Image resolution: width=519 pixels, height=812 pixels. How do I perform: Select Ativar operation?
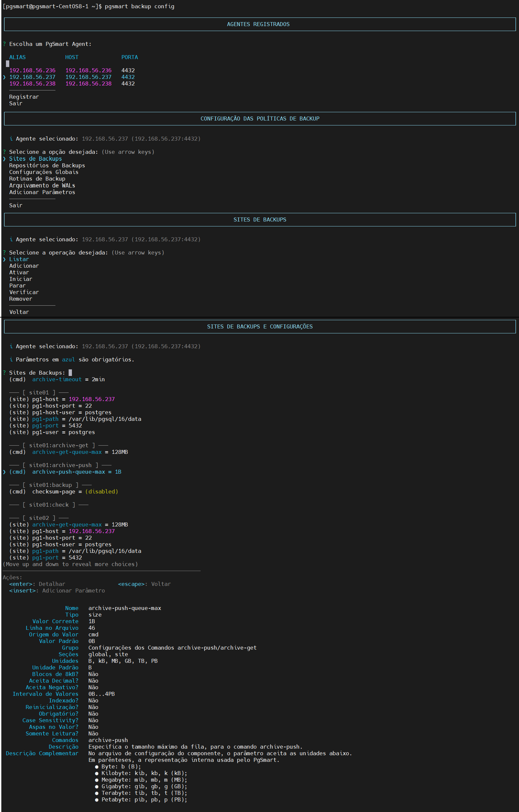19,272
